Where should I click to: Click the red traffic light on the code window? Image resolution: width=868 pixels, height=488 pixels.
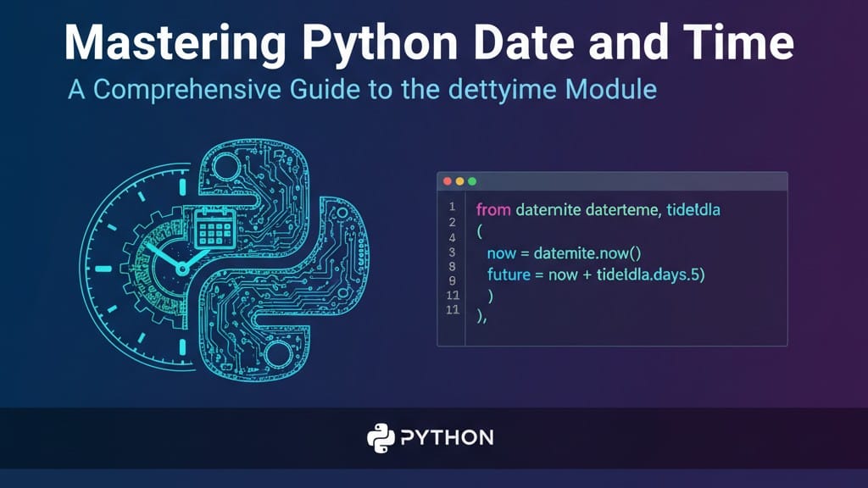(448, 180)
